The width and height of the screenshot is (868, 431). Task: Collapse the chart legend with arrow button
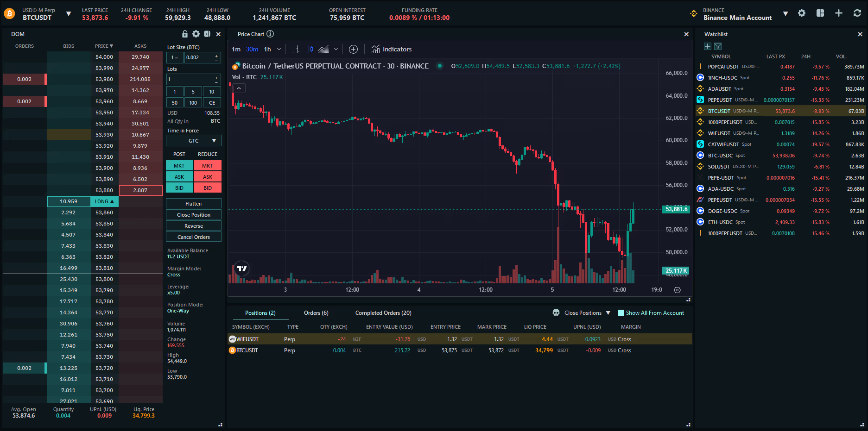click(x=239, y=88)
